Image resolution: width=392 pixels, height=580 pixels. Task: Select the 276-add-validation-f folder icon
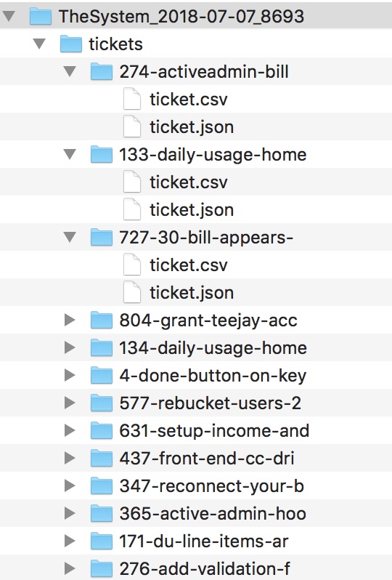101,568
